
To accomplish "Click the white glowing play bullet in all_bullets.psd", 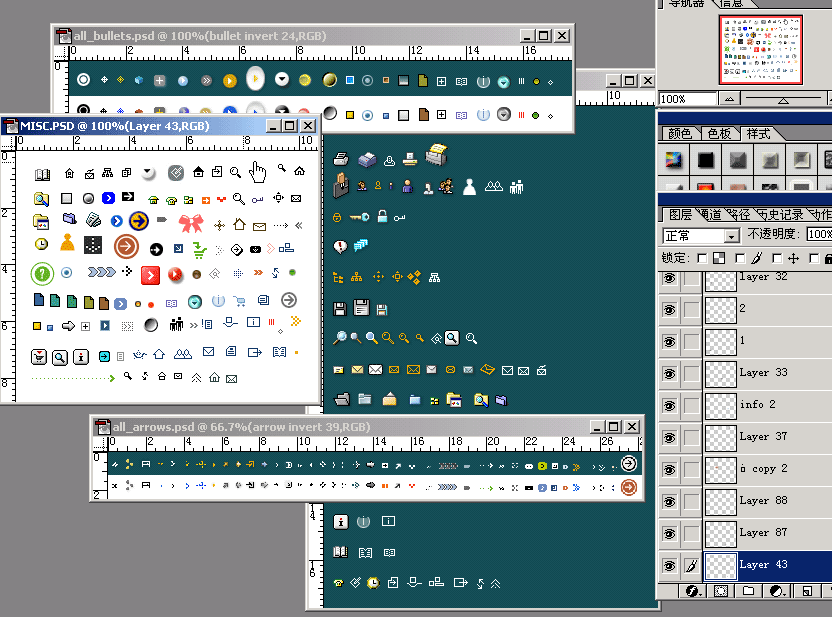I will point(255,79).
